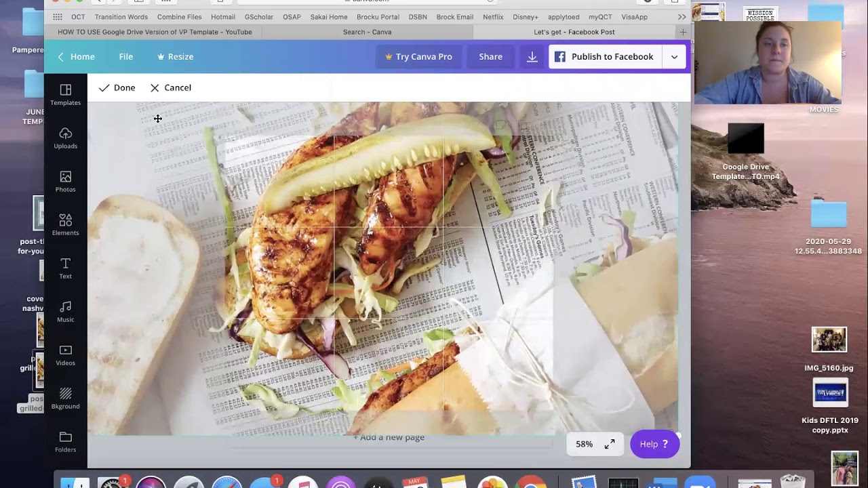Open the File menu

tap(126, 57)
